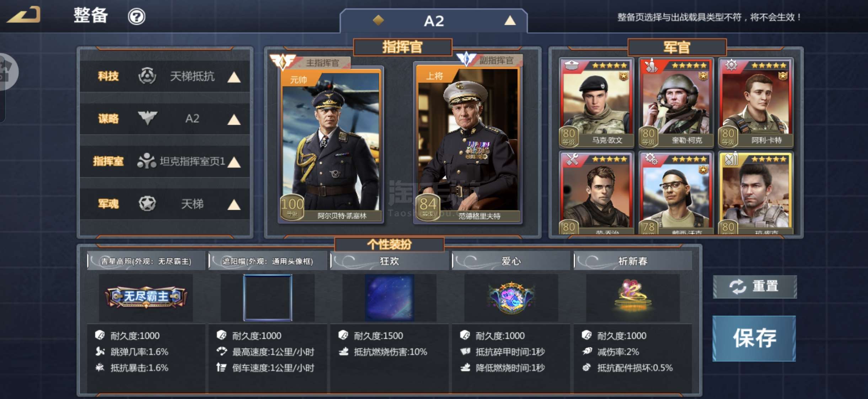
Task: Open the help question mark icon
Action: pyautogui.click(x=136, y=17)
